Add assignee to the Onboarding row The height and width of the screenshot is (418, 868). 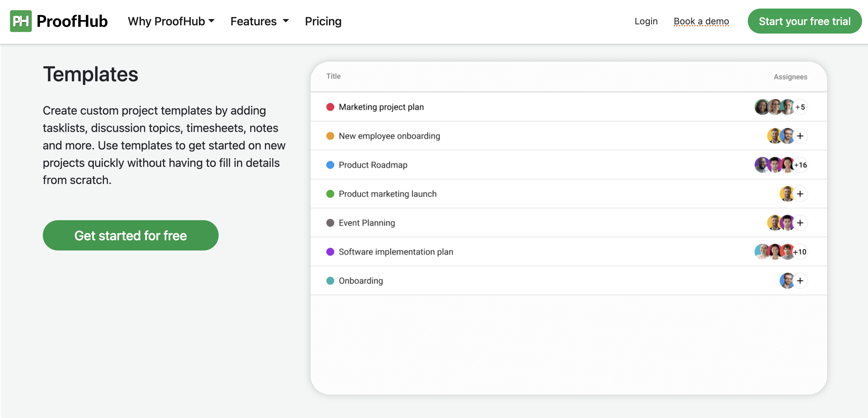800,281
